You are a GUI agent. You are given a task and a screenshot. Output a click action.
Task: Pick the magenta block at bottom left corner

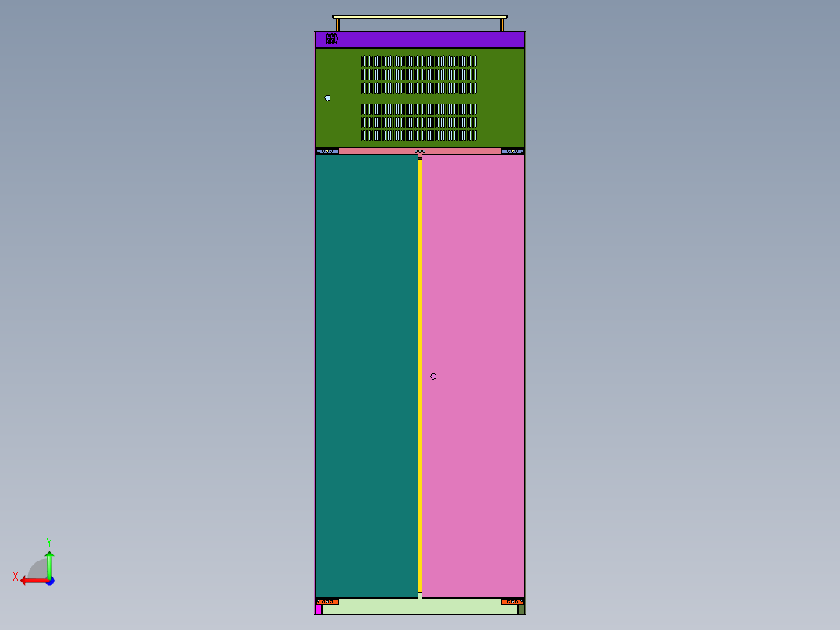pos(319,610)
